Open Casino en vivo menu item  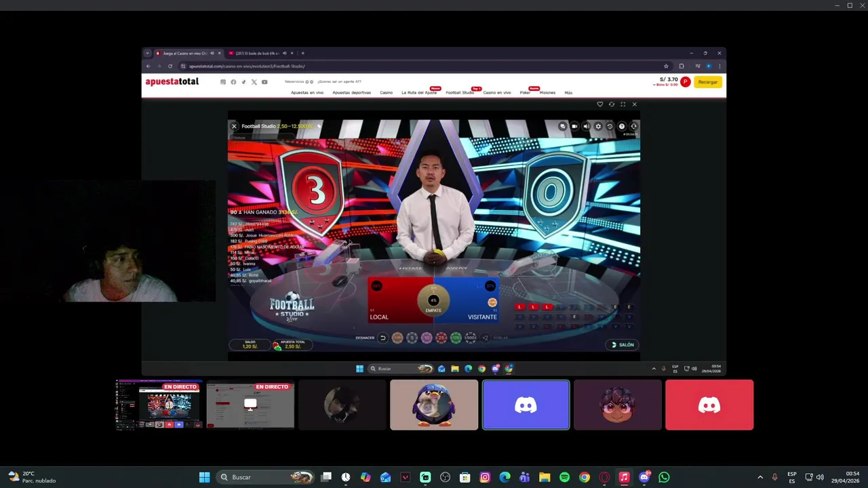(497, 93)
